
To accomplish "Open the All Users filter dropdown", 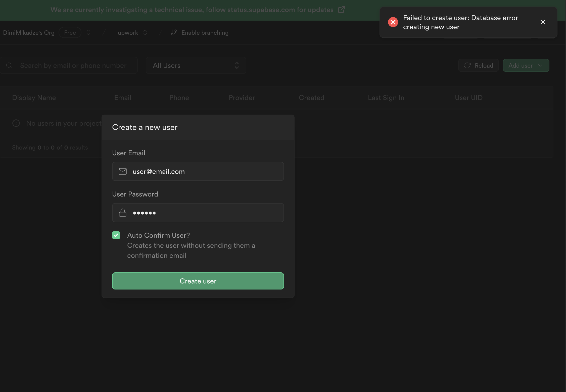I will [x=196, y=66].
